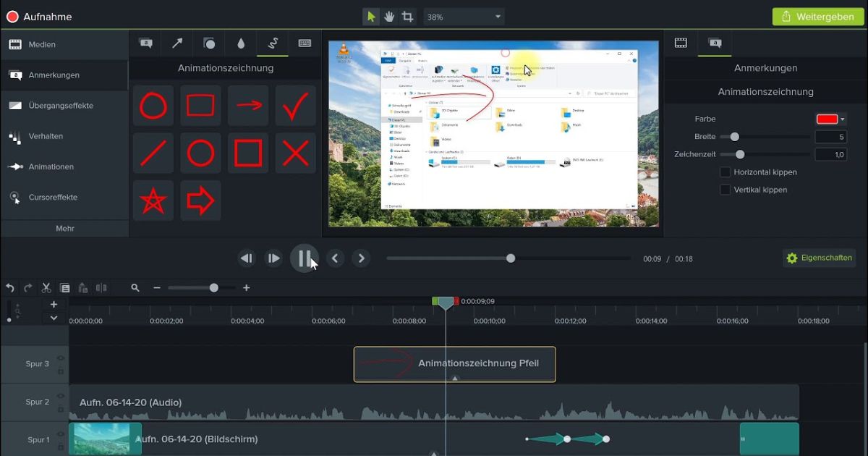Open the Callouts annotations category

[145, 43]
